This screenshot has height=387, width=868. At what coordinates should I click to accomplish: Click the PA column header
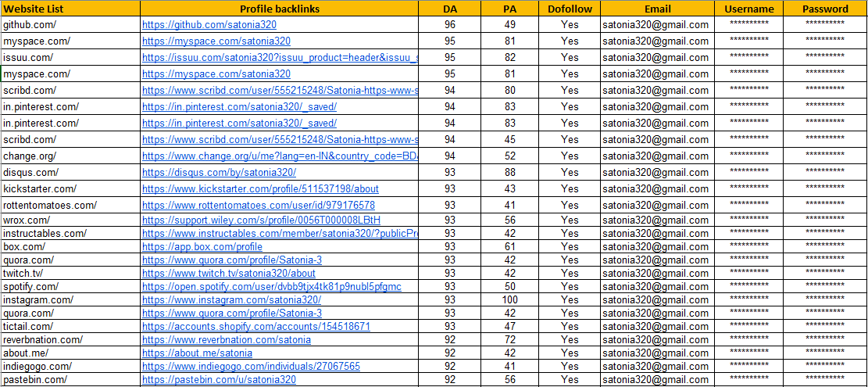pos(510,9)
